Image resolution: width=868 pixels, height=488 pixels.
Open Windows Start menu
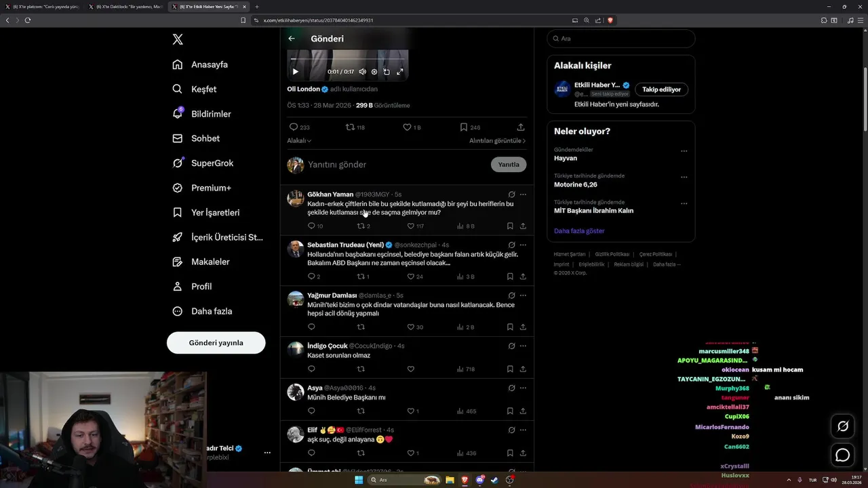(x=359, y=480)
